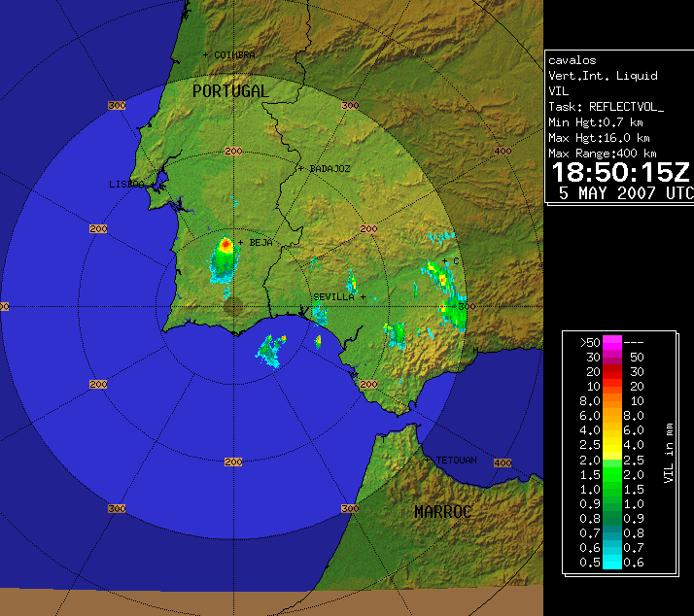Click the TETOUAN city marker
This screenshot has width=694, height=616.
click(x=429, y=460)
